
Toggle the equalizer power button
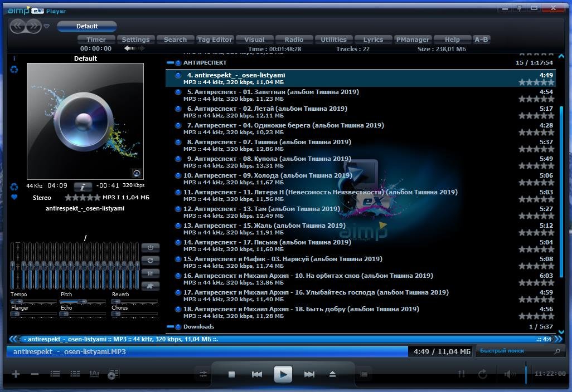(150, 247)
